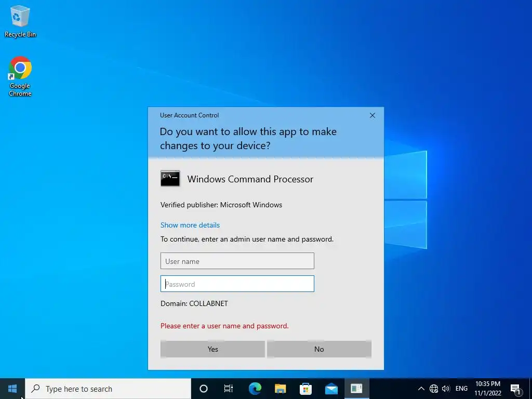The width and height of the screenshot is (532, 399).
Task: Open Show more details link
Action: coord(190,225)
